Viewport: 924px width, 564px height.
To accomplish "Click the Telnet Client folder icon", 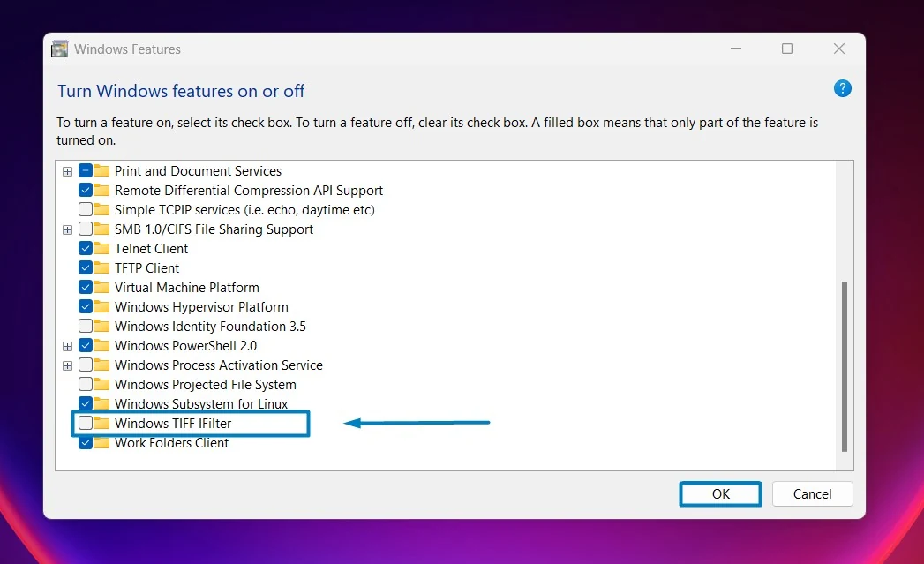I will [101, 248].
